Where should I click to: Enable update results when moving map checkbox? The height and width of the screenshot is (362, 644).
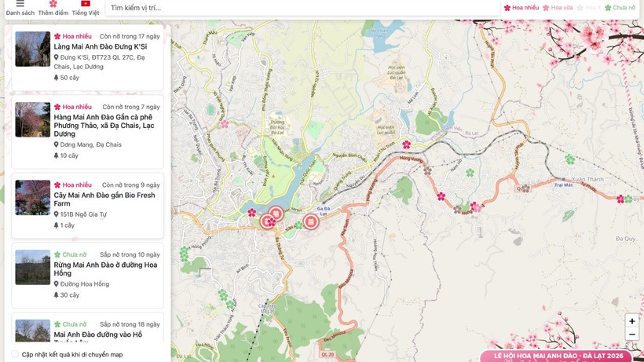click(15, 354)
